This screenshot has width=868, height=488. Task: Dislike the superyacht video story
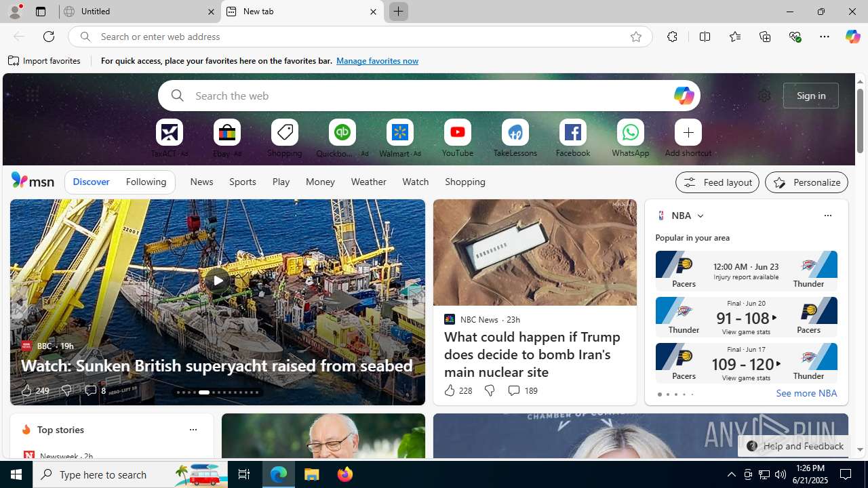click(66, 390)
